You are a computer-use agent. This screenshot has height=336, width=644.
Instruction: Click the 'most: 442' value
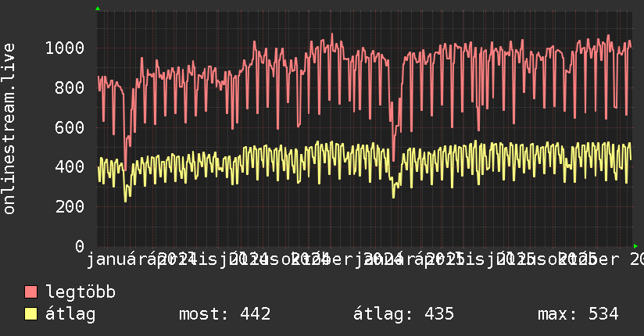click(224, 314)
